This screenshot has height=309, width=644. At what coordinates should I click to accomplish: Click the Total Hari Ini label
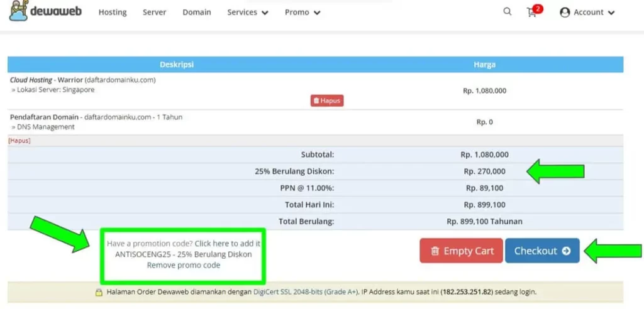click(309, 205)
